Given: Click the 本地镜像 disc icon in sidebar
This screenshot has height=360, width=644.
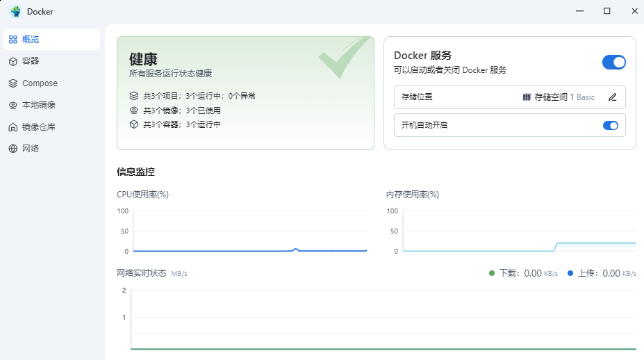Looking at the screenshot, I should (x=13, y=105).
